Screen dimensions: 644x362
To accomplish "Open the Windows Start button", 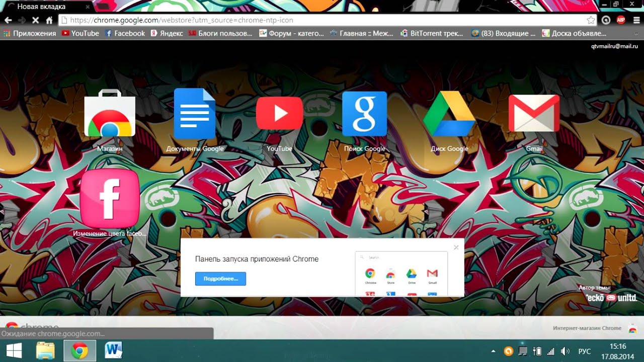I will pos(14,350).
